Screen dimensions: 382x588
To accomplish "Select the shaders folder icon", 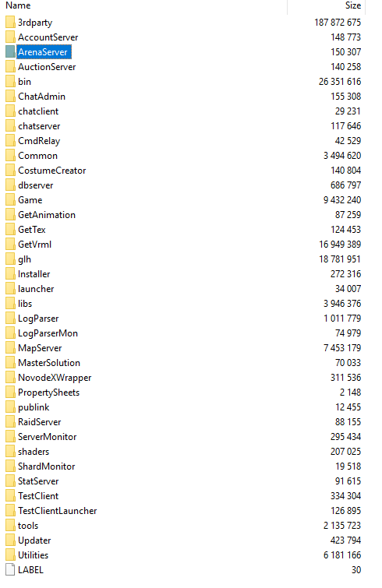I will click(10, 452).
